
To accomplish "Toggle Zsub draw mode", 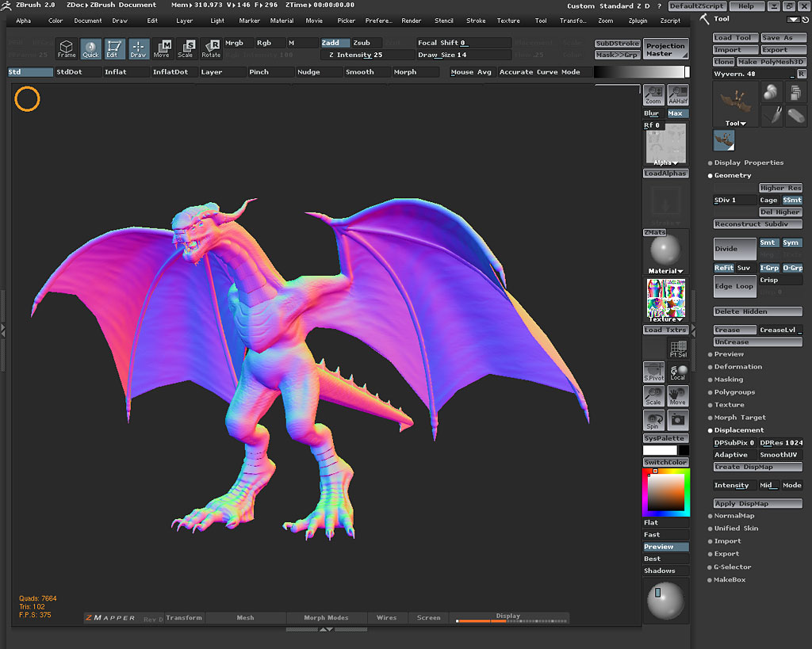I will click(366, 43).
